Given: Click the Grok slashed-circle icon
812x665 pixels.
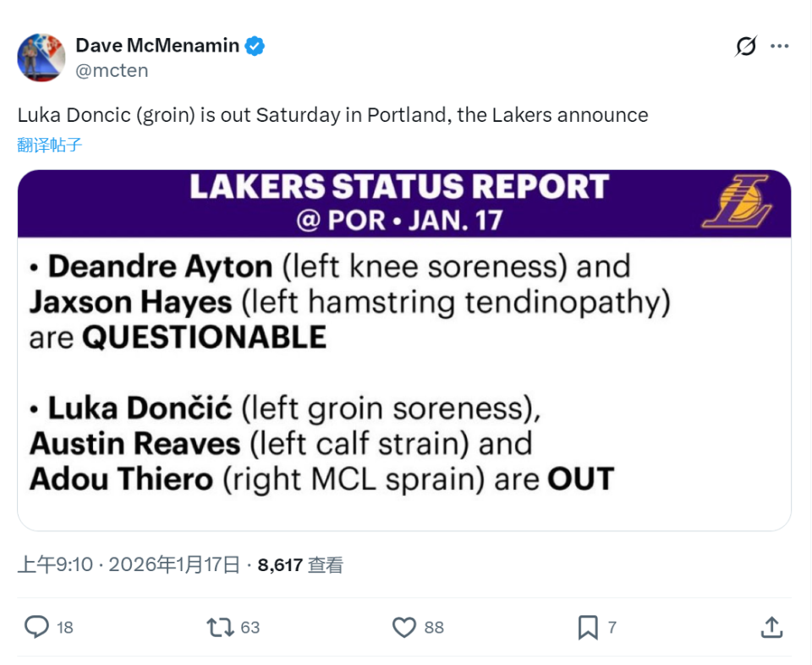Looking at the screenshot, I should click(x=745, y=47).
